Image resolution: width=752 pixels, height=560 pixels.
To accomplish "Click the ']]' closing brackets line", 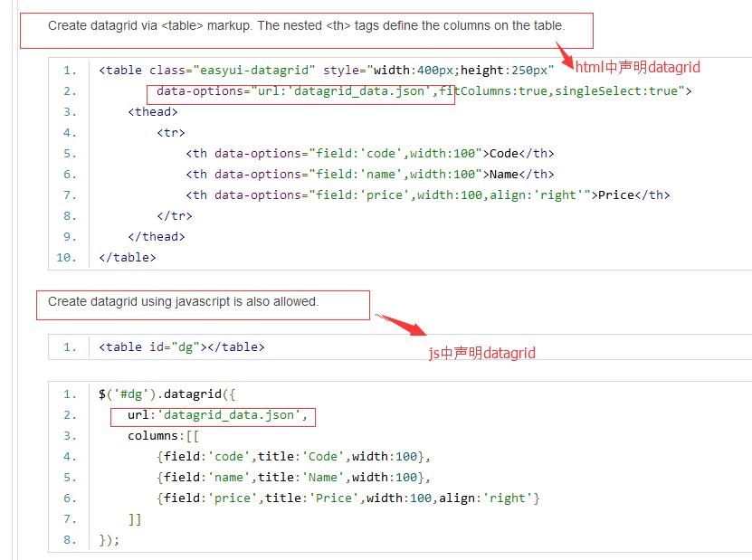I will tap(135, 519).
